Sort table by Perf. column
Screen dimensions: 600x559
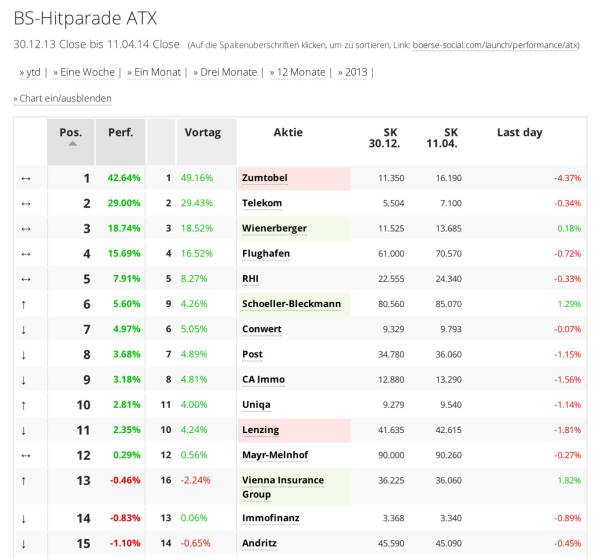121,132
